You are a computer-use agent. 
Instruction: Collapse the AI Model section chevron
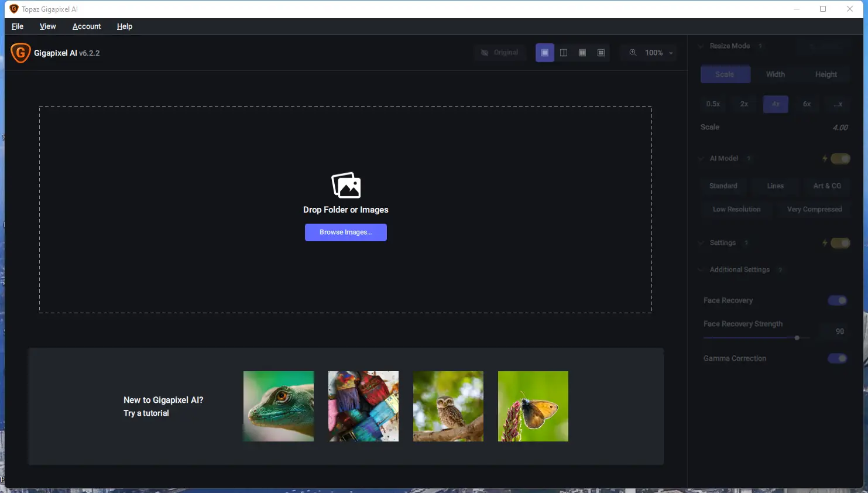click(x=701, y=159)
